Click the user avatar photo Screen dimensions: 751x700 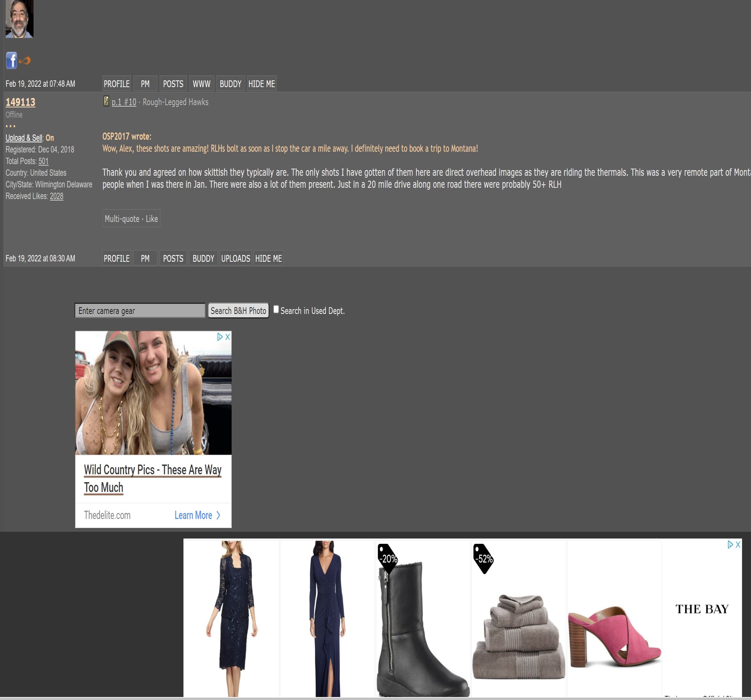[19, 18]
